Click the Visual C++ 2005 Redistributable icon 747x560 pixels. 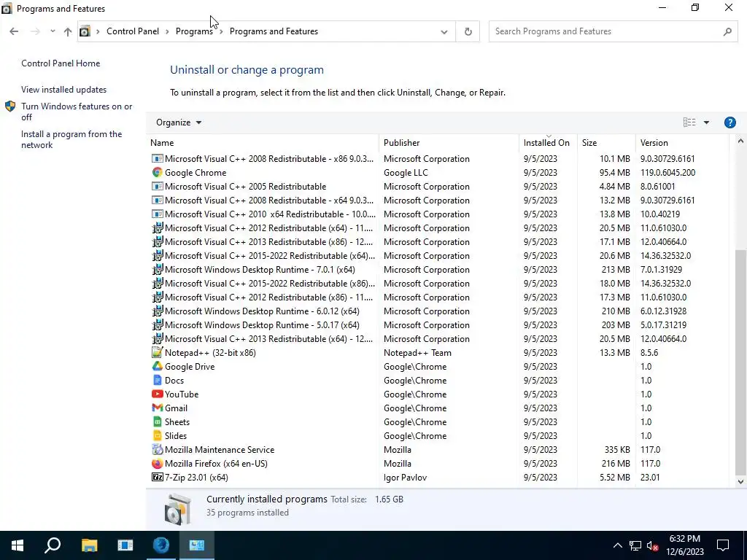(x=158, y=186)
